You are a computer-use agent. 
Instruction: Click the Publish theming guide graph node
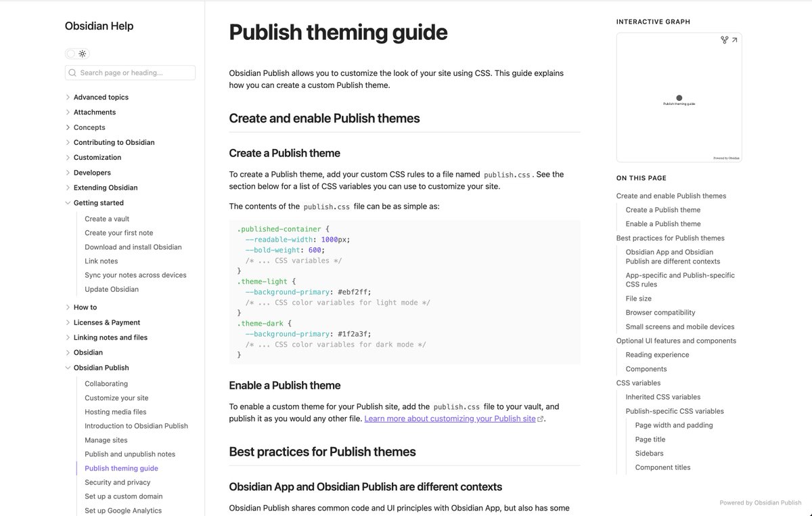679,98
